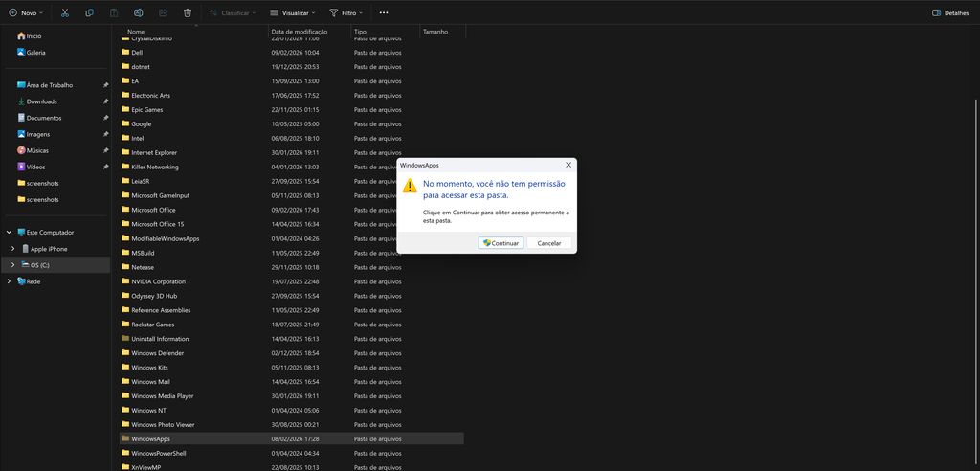Viewport: 980px width, 471px height.
Task: Expand OS (C:) tree node
Action: (x=12, y=265)
